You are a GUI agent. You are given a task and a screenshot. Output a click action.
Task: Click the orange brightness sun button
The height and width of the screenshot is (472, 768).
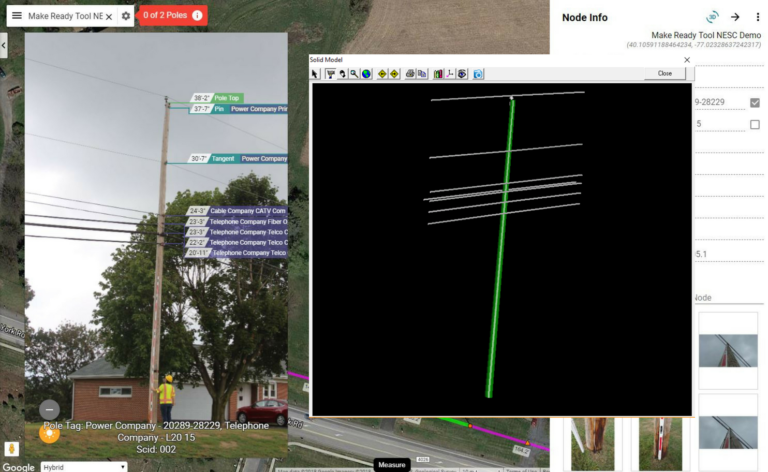(x=49, y=433)
